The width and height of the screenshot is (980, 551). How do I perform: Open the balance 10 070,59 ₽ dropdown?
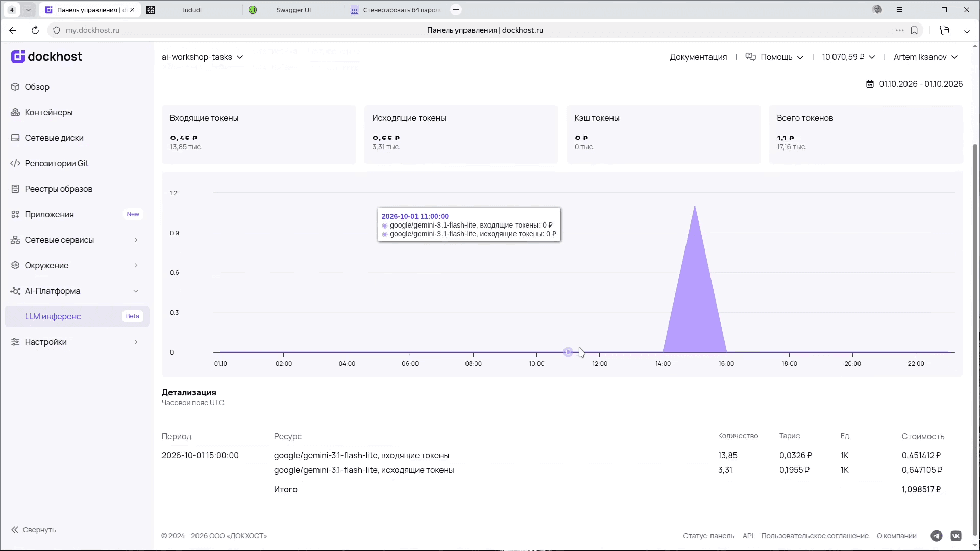[x=848, y=57]
